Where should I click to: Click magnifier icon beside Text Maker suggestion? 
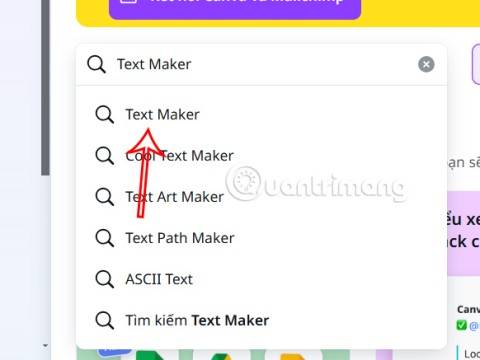pyautogui.click(x=105, y=115)
